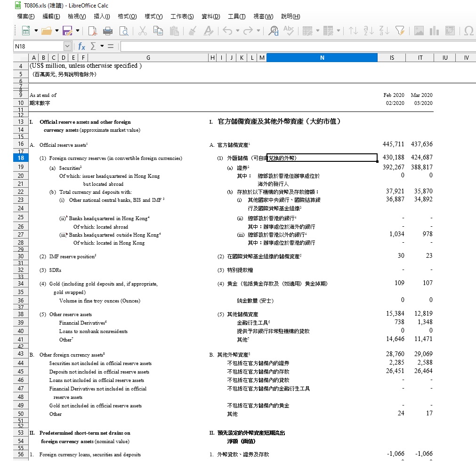Click the Formula equals sign icon
Screen dimensions: 476x461
click(x=111, y=46)
